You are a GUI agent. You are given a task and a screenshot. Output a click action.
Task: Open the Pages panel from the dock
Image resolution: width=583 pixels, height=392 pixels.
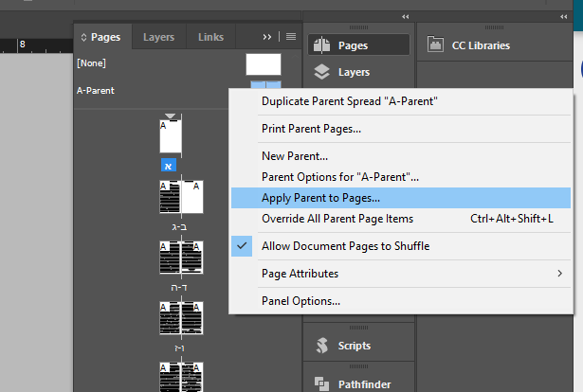[359, 45]
